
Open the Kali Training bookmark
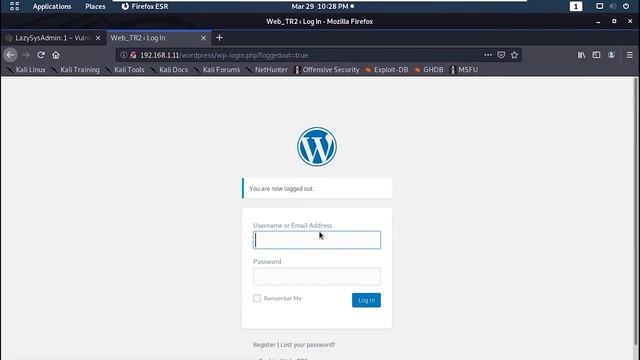76,70
